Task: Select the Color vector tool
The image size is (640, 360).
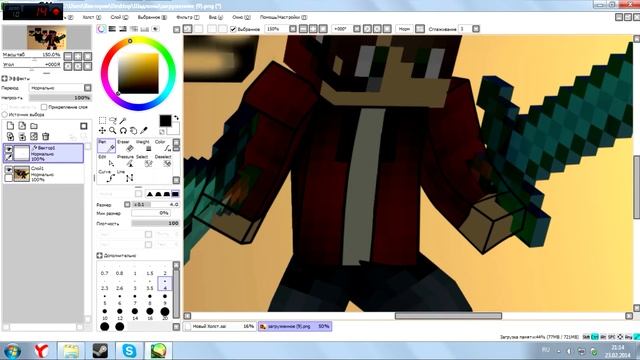Action: 162,146
